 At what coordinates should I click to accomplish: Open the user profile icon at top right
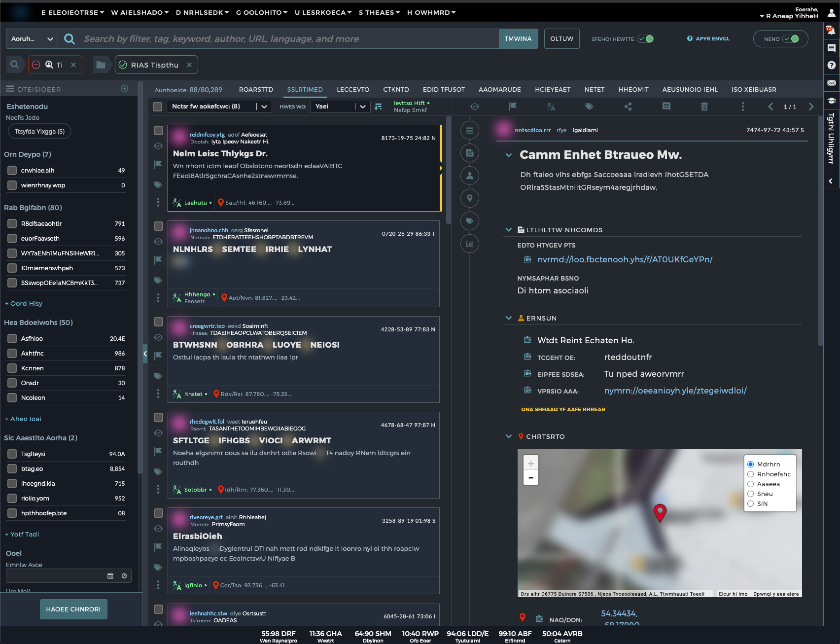(x=831, y=13)
